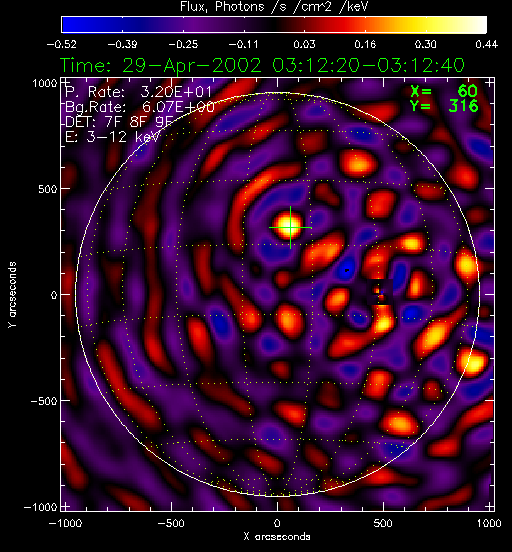
Task: Click the P. Rate 3.20E+01 label
Action: [x=138, y=92]
